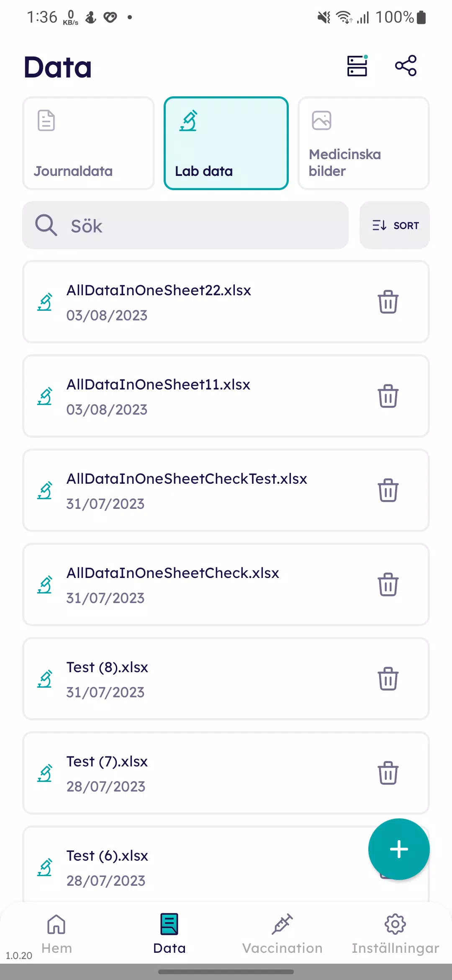Delete Test (7).xlsx using trash icon
The width and height of the screenshot is (452, 980).
coord(388,773)
